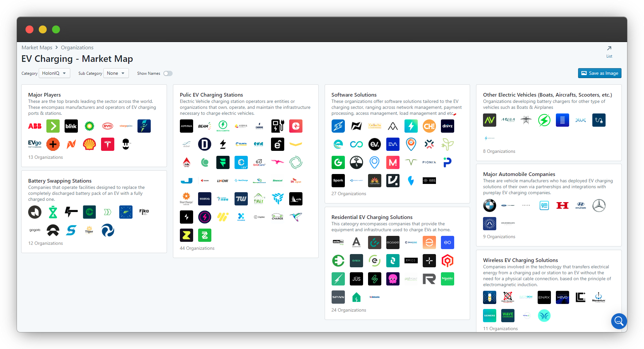The width and height of the screenshot is (644, 349).
Task: Open the HEVO logo tile
Action: tap(563, 297)
